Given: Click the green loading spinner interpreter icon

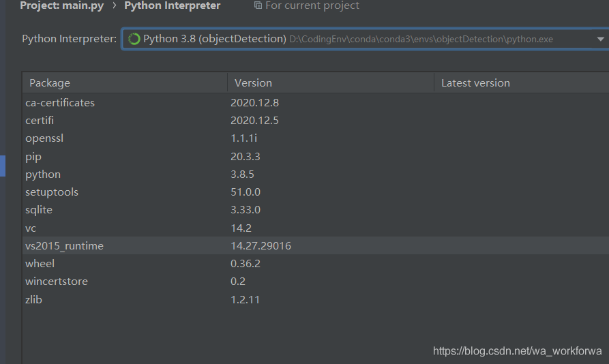Looking at the screenshot, I should [x=134, y=39].
